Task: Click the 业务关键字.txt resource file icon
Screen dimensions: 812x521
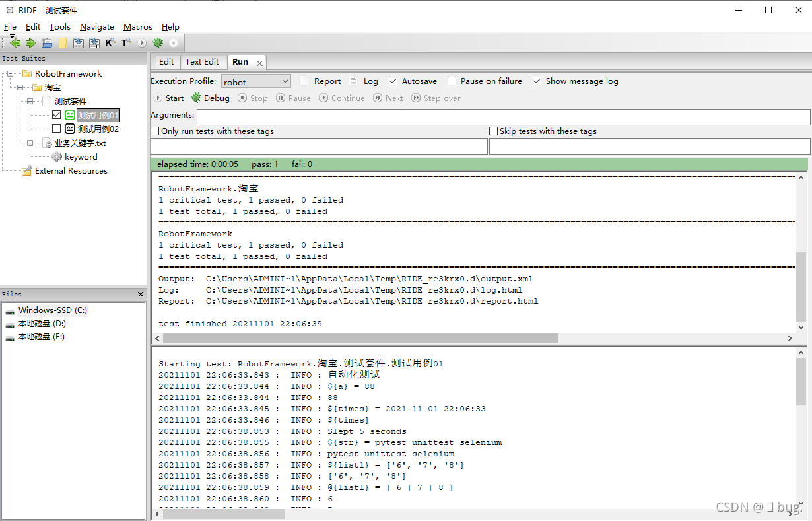Action: click(48, 143)
